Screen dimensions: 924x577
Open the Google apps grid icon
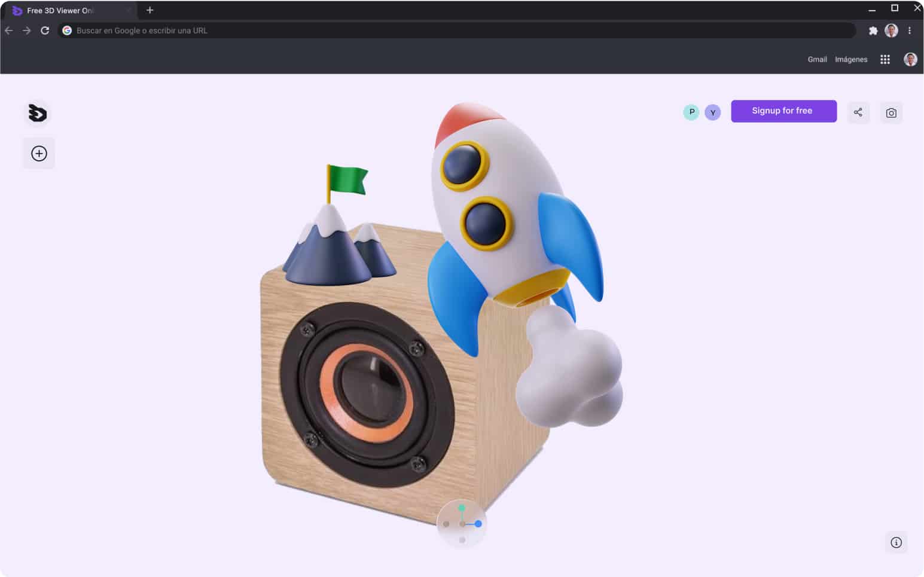click(x=885, y=59)
